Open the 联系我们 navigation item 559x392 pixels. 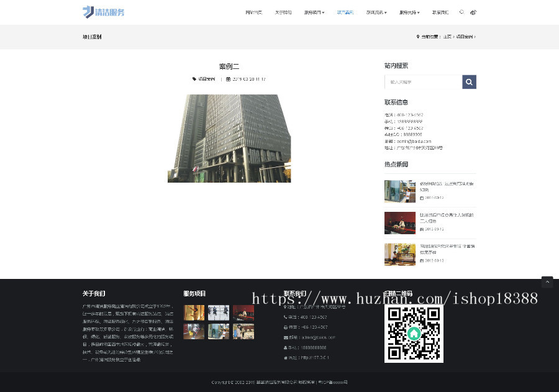(440, 12)
